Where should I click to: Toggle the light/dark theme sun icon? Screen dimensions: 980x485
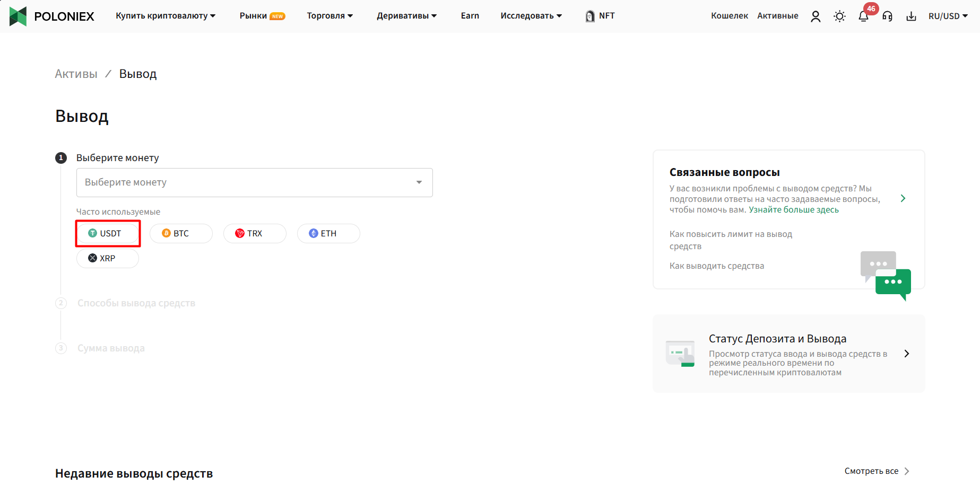(x=839, y=16)
